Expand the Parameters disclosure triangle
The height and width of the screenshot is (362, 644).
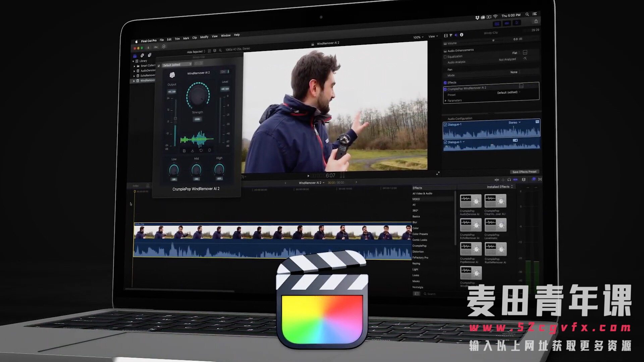445,101
